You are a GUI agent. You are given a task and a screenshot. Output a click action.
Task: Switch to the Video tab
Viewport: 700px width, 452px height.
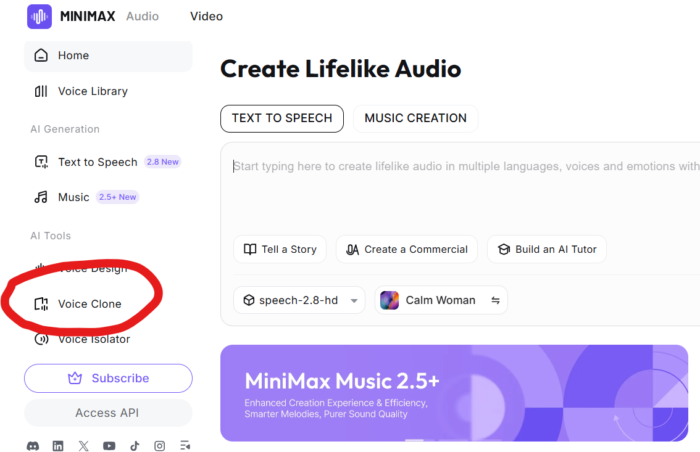pos(206,16)
